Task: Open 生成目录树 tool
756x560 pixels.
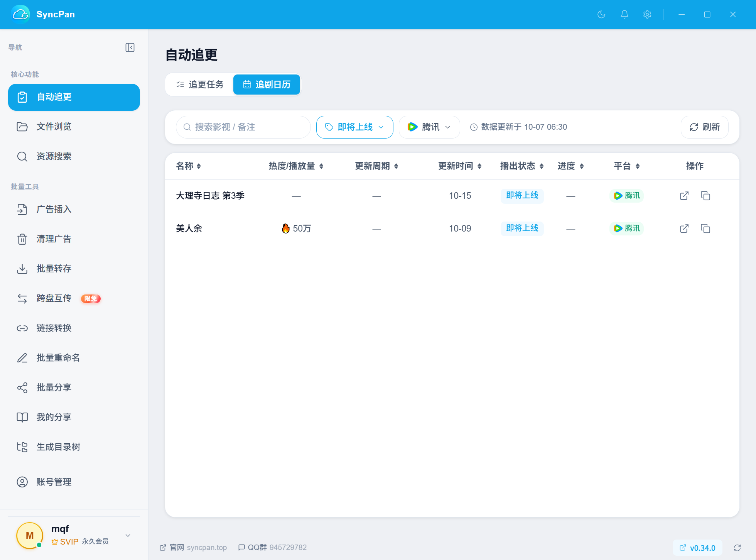Action: [74, 447]
